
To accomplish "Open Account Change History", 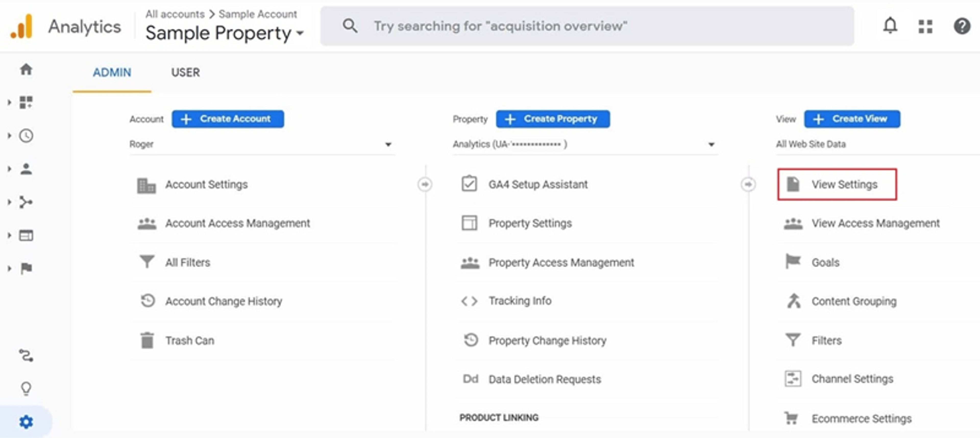I will [224, 301].
